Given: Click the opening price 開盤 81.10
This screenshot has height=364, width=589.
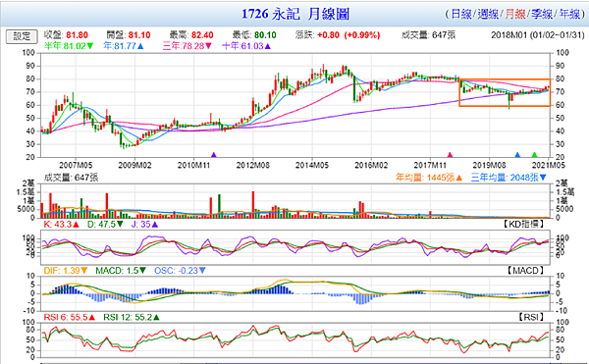Looking at the screenshot, I should click(x=129, y=35).
